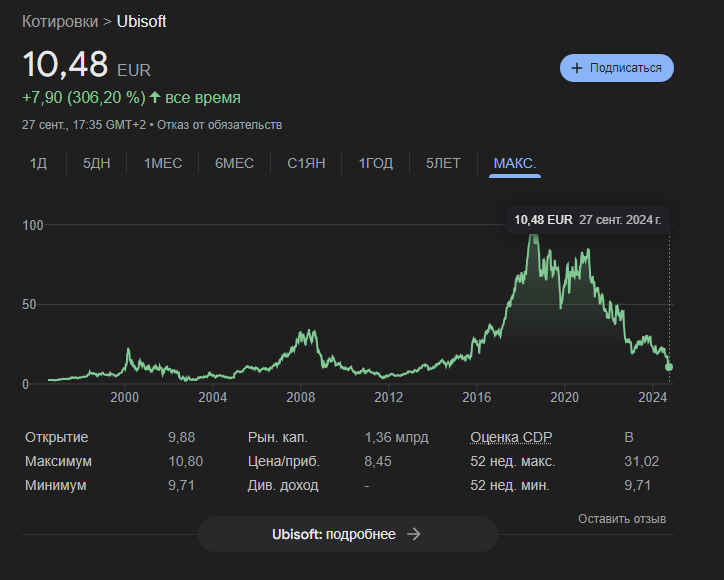The height and width of the screenshot is (580, 724).
Task: Select the 1Д time range tab
Action: click(38, 163)
